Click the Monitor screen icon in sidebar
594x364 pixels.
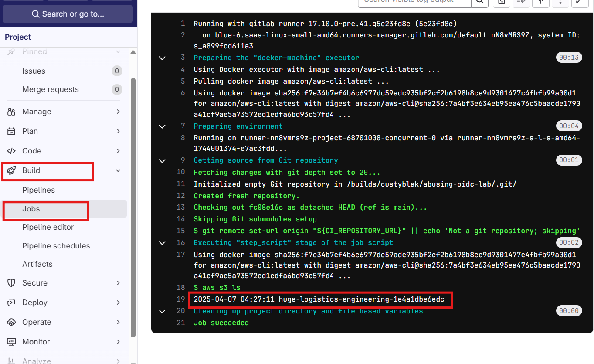(12, 342)
